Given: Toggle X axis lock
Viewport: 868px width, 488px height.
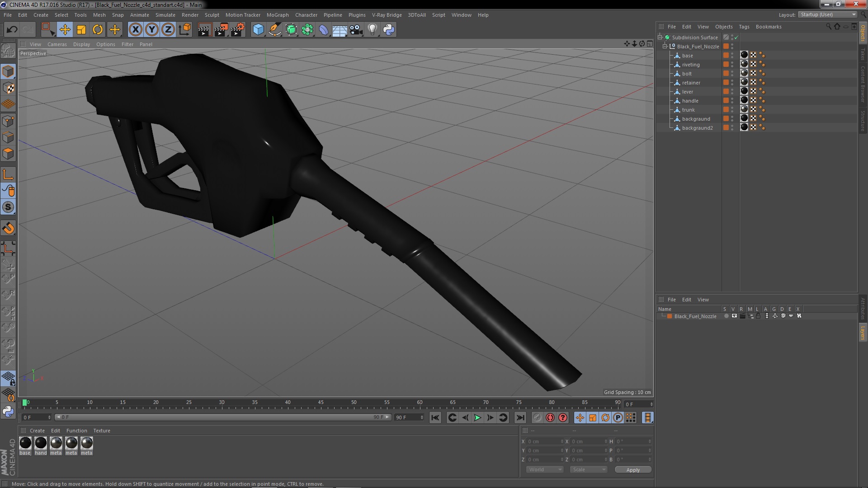Looking at the screenshot, I should click(135, 30).
